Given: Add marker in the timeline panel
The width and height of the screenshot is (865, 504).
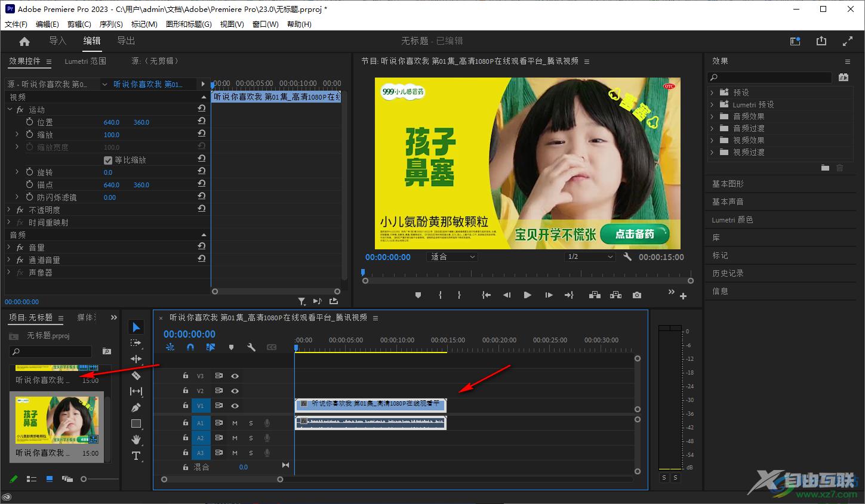Looking at the screenshot, I should (231, 347).
